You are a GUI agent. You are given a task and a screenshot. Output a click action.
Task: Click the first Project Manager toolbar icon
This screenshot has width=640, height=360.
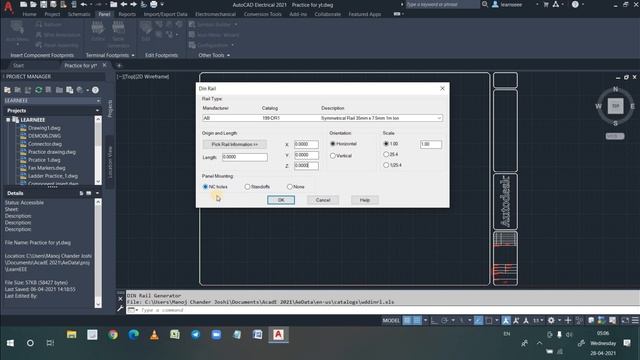tap(7, 90)
